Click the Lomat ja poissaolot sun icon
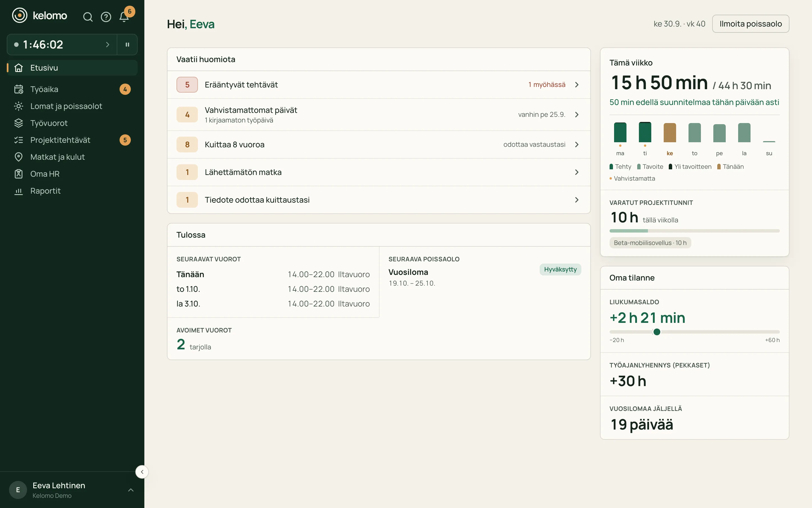This screenshot has height=508, width=812. tap(19, 106)
